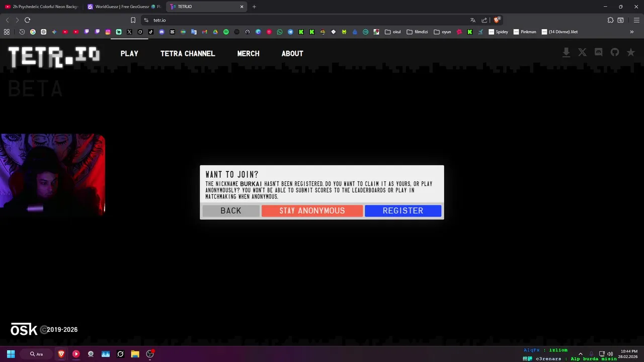Screen dimensions: 644x362
Task: Open a new browser tab
Action: [254, 7]
